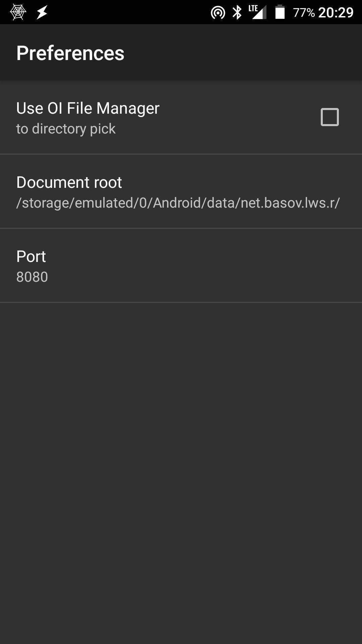Tap the lightning bolt status bar icon

click(42, 12)
